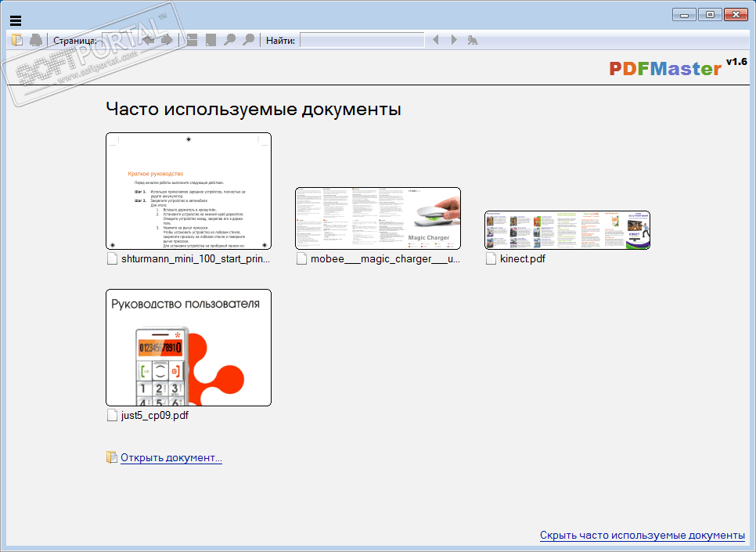
Task: Click file name mobee___magic_charger___u...
Action: click(x=385, y=258)
